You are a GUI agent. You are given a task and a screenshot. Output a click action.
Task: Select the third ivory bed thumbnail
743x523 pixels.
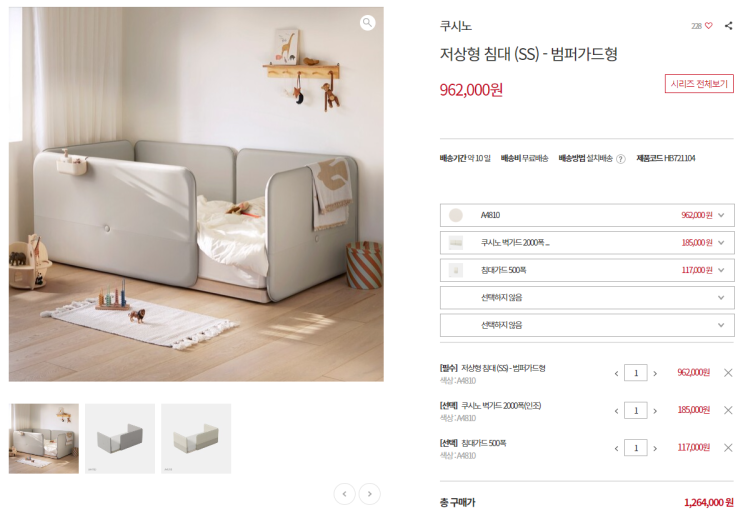coord(196,439)
